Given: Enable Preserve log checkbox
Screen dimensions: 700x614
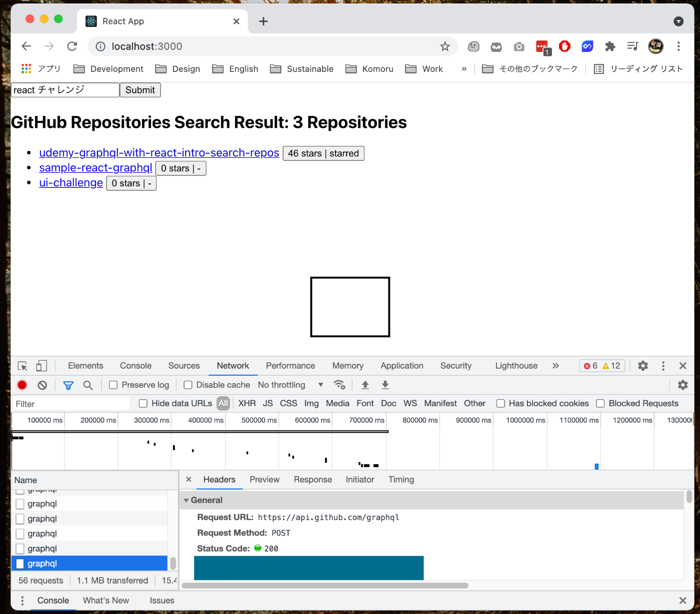Looking at the screenshot, I should 113,385.
